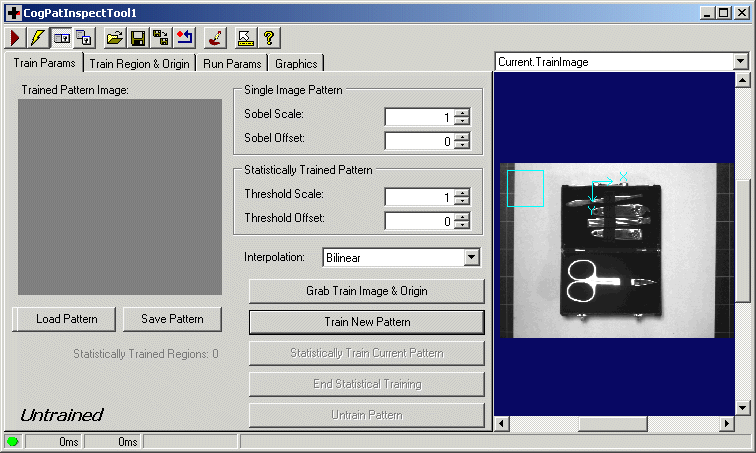The image size is (756, 453).
Task: Click the reset tool icon with red dot
Action: [x=184, y=38]
